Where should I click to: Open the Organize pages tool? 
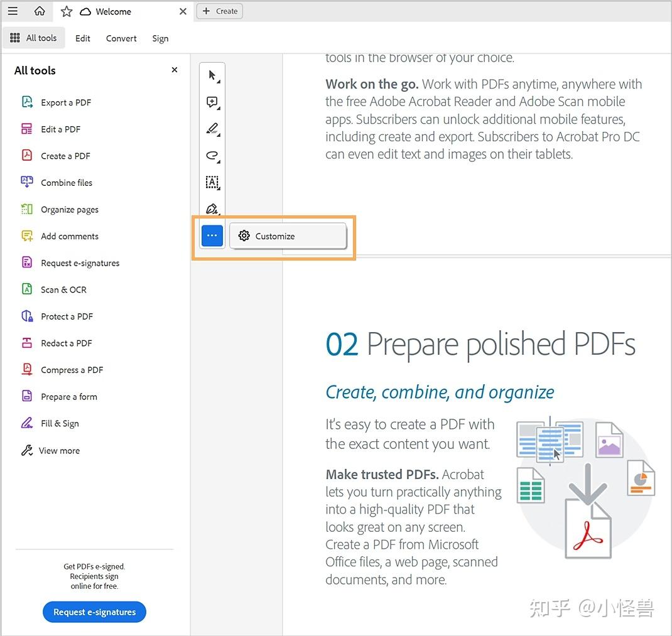(x=69, y=209)
